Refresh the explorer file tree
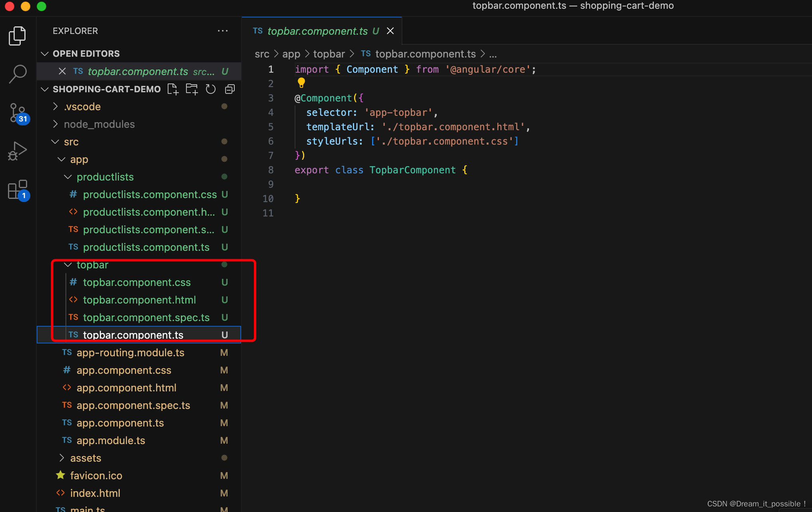 (x=210, y=89)
